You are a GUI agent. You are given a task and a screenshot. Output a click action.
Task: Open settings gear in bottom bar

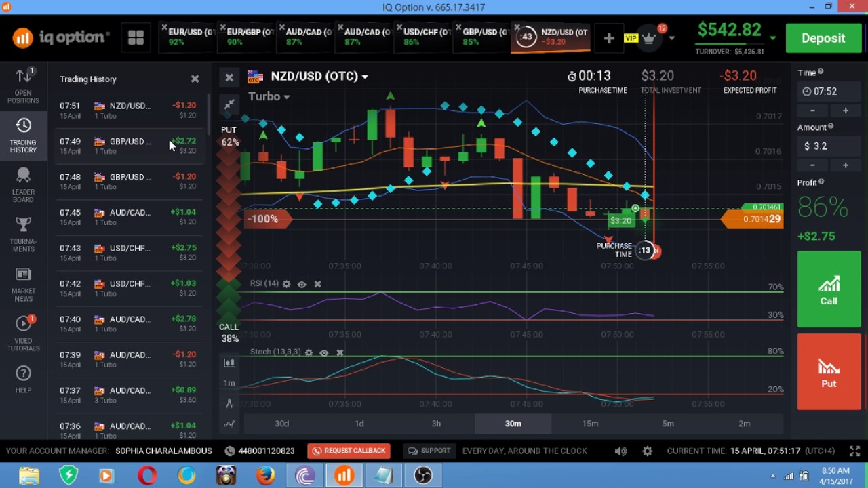click(x=648, y=451)
